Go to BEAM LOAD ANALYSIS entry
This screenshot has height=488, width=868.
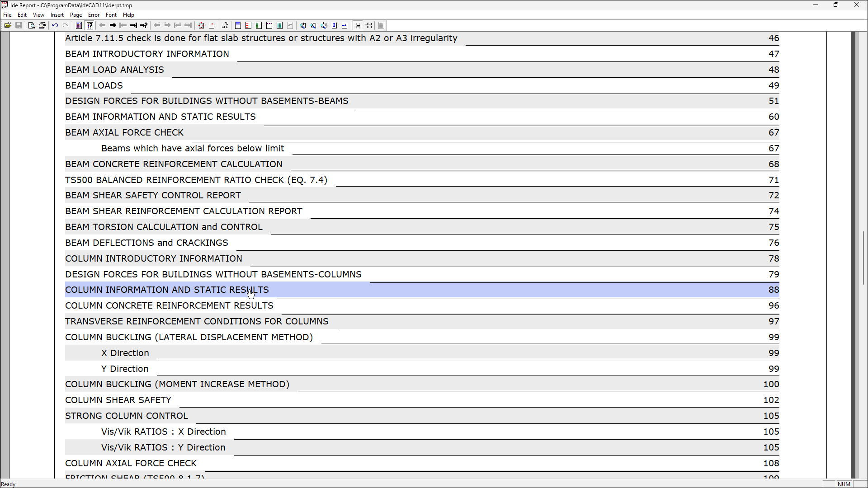click(114, 70)
